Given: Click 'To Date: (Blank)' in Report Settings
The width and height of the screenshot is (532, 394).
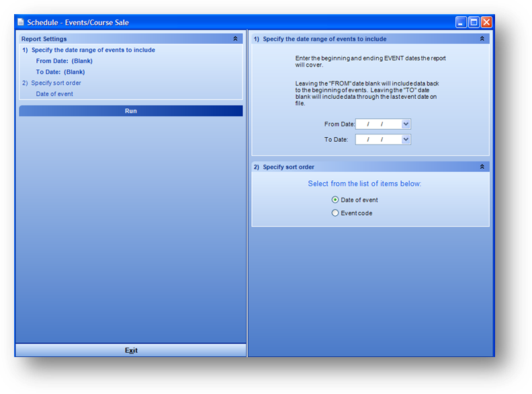Looking at the screenshot, I should 60,72.
